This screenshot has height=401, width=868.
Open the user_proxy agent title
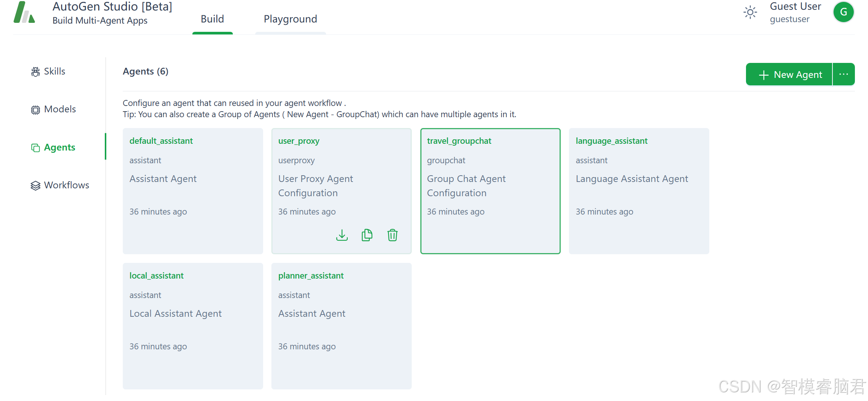click(x=299, y=141)
